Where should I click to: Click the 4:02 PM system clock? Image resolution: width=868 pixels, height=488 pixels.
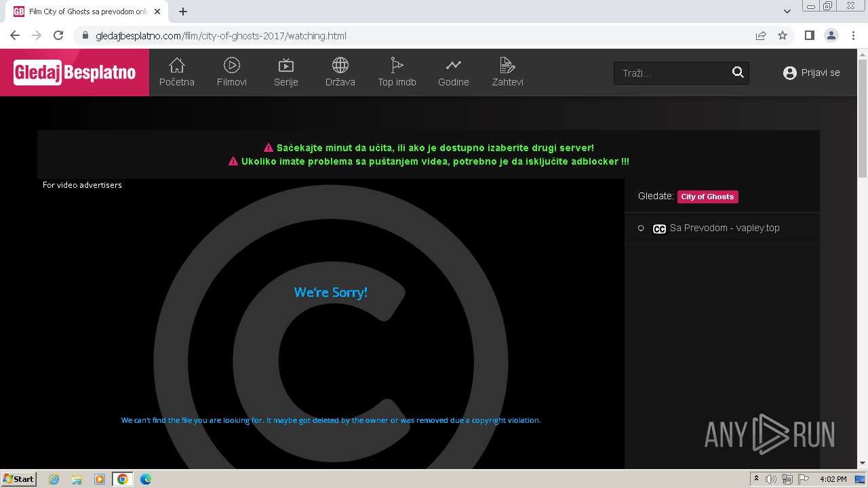pyautogui.click(x=833, y=479)
